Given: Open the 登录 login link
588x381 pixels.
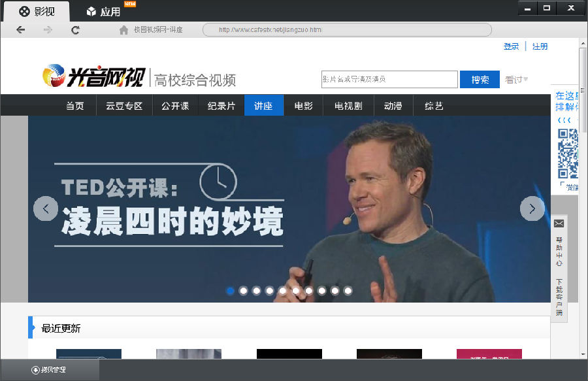Looking at the screenshot, I should pyautogui.click(x=511, y=46).
